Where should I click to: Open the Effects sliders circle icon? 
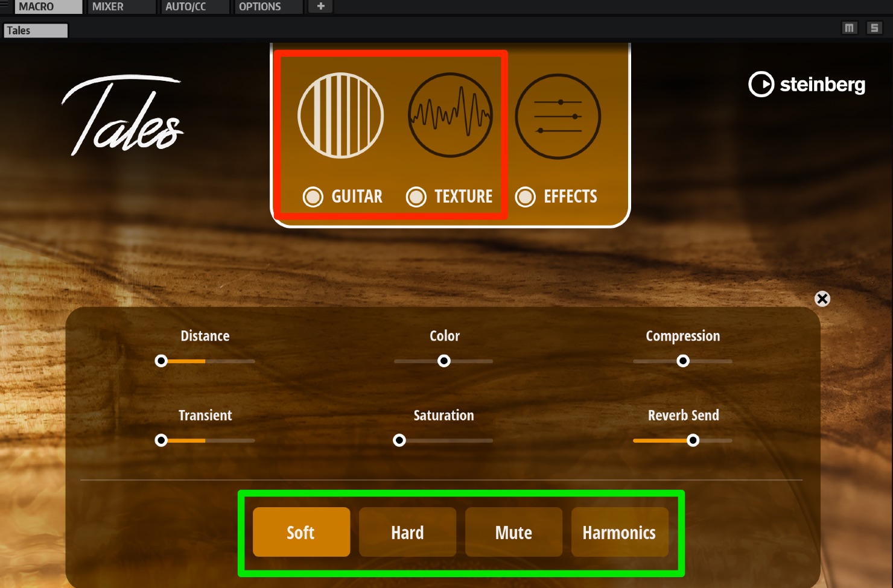coord(558,116)
